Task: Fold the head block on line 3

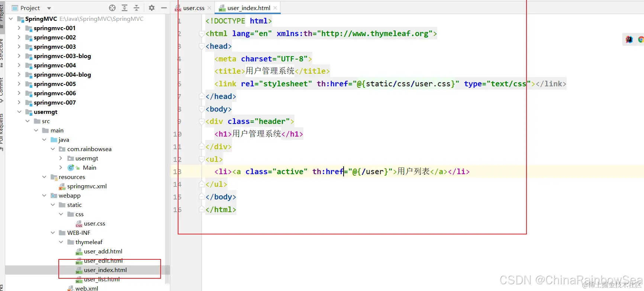Action: [202, 47]
